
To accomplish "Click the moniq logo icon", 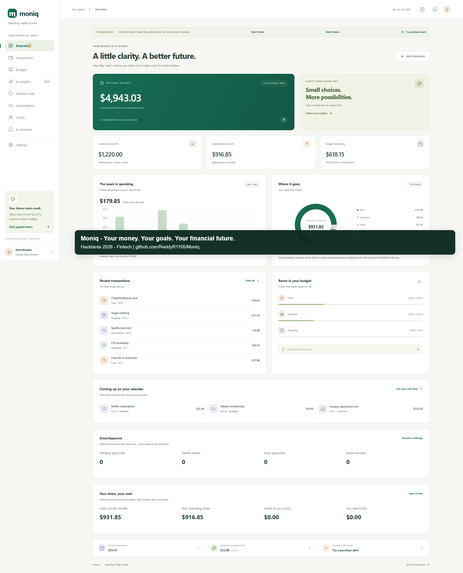I will click(12, 14).
